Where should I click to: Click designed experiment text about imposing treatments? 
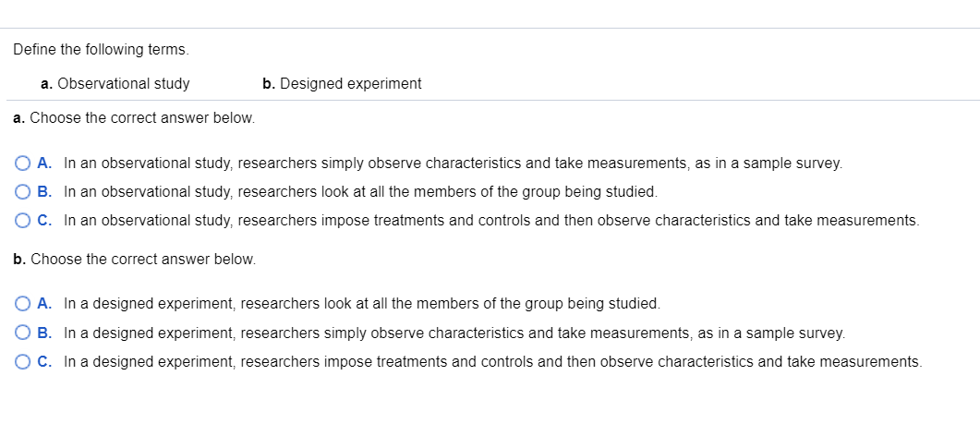tap(492, 361)
